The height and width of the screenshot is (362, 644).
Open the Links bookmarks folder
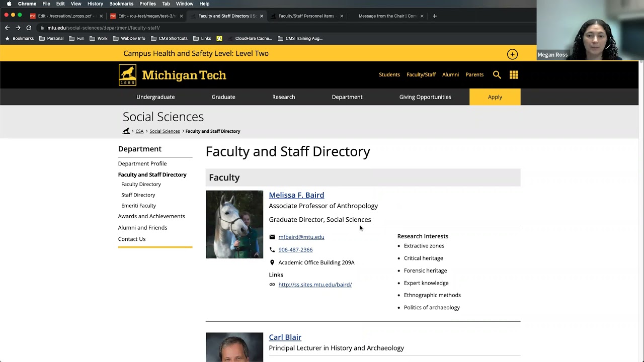click(202, 38)
